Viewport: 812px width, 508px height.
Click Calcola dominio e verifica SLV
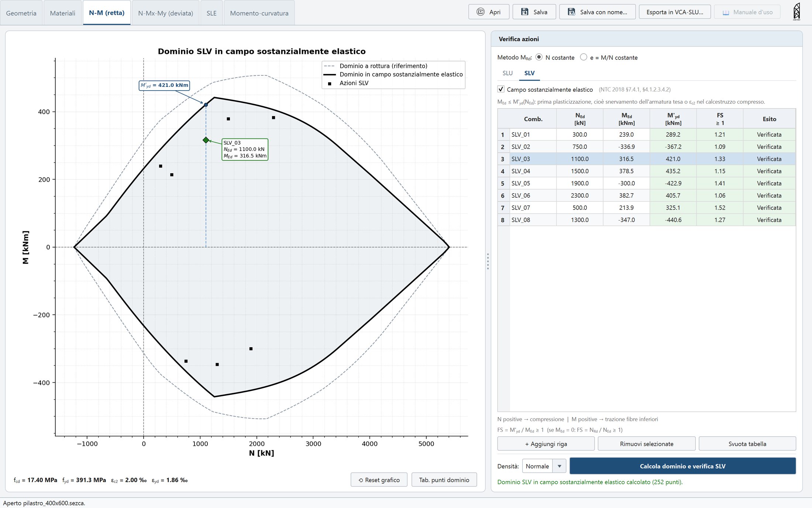(x=682, y=466)
